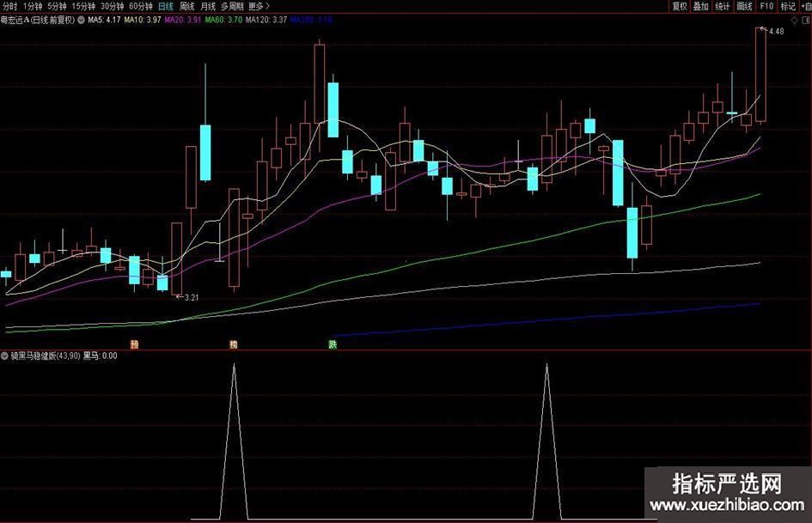Click the MA10: 3.97 label

pos(143,21)
